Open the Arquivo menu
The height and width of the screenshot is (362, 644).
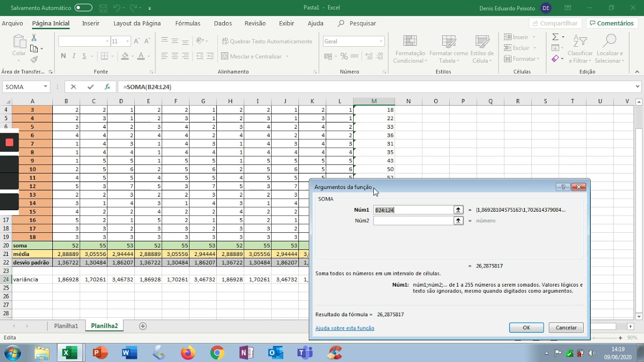[12, 23]
